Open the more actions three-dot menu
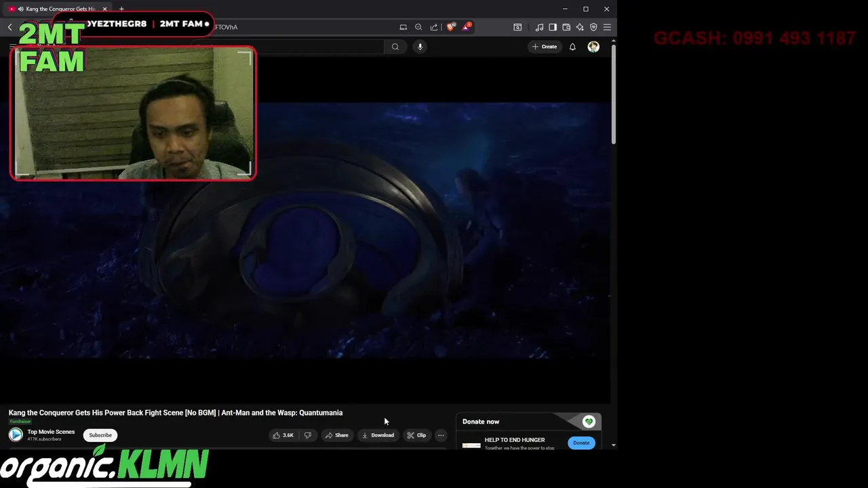 tap(441, 435)
